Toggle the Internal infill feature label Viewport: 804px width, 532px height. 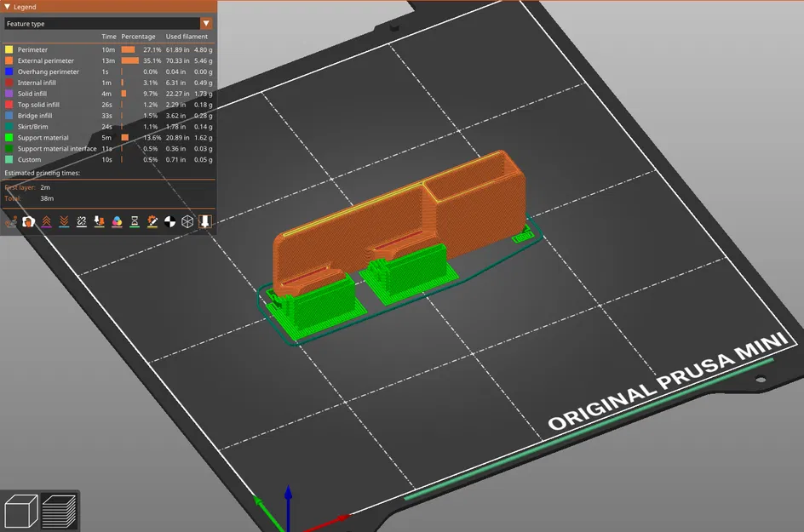click(37, 83)
